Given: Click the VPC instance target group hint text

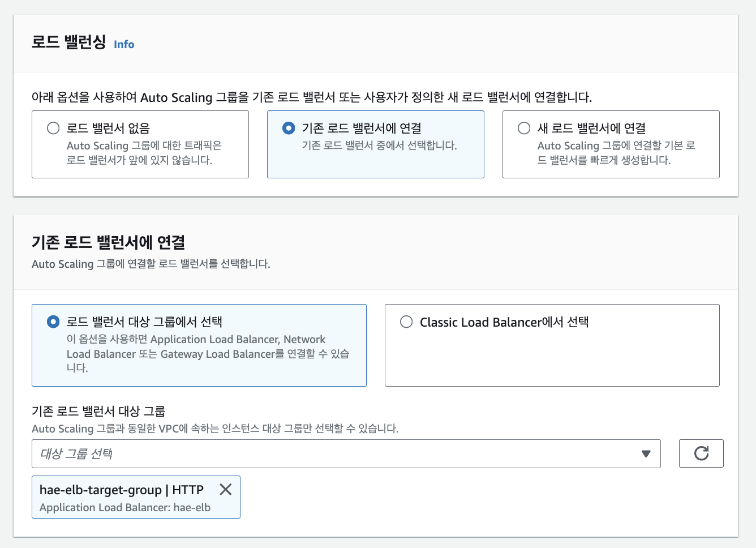Looking at the screenshot, I should (215, 429).
